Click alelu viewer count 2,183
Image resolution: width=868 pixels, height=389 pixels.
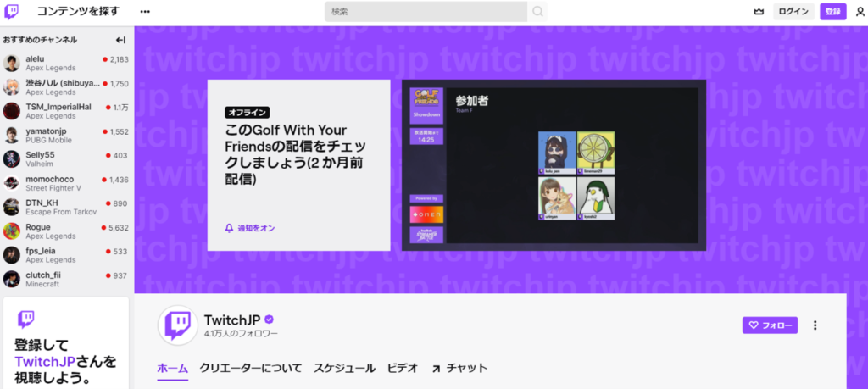[x=119, y=59]
